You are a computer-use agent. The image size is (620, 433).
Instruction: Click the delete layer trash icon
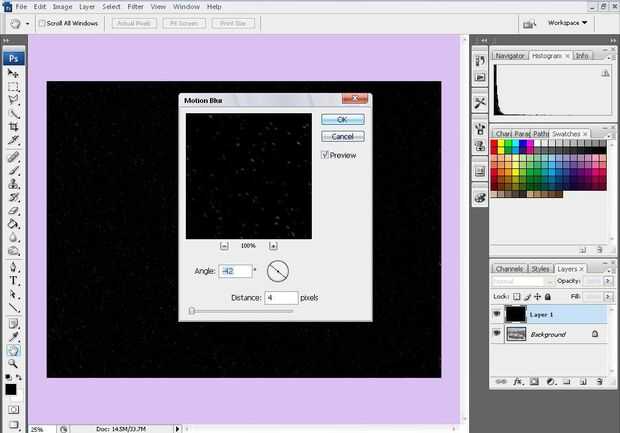(599, 382)
